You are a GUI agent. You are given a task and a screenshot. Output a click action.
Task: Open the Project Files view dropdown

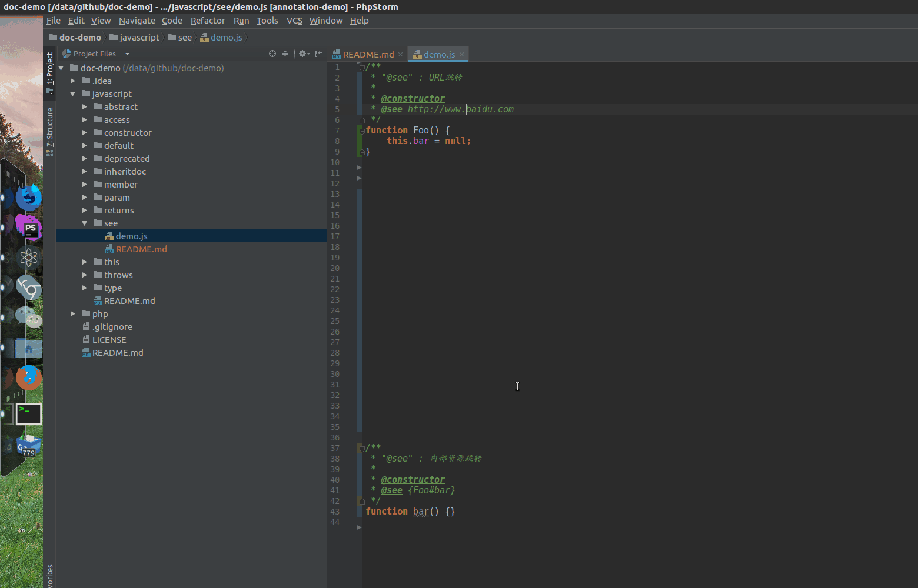point(127,54)
